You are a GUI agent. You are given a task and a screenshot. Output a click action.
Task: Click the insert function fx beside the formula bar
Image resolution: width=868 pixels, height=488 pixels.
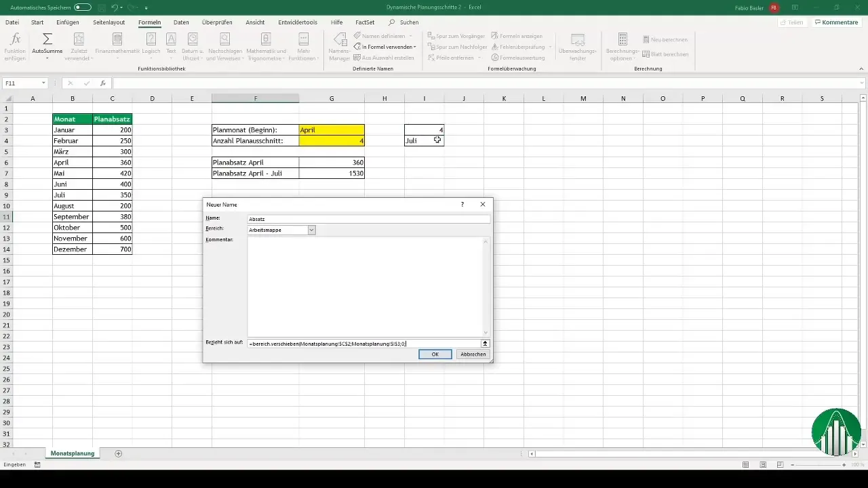[103, 83]
